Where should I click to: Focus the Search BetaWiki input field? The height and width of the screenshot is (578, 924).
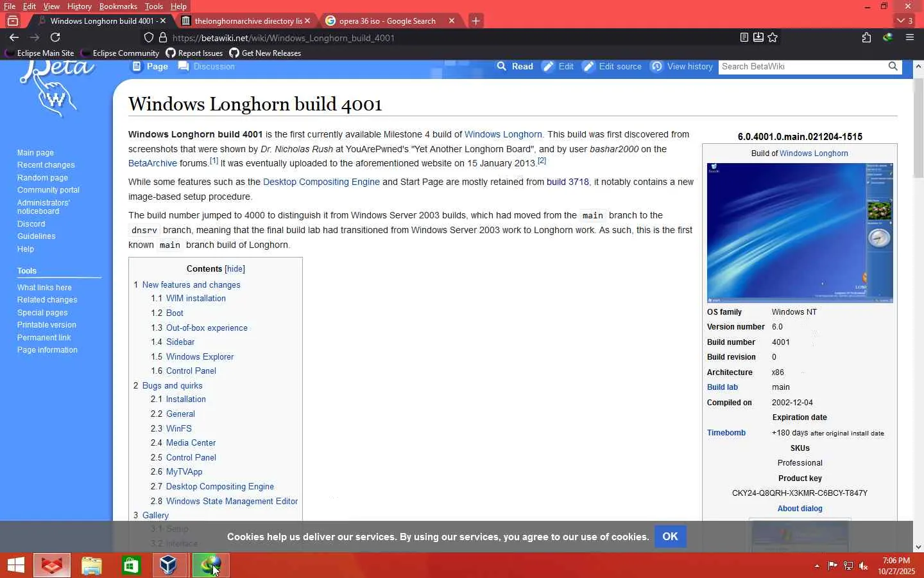pos(802,66)
